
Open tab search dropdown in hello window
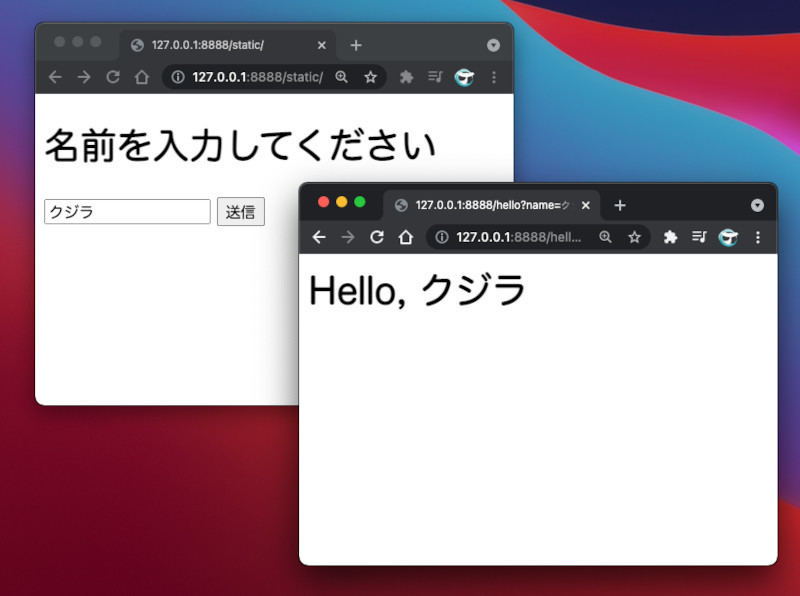(x=758, y=205)
